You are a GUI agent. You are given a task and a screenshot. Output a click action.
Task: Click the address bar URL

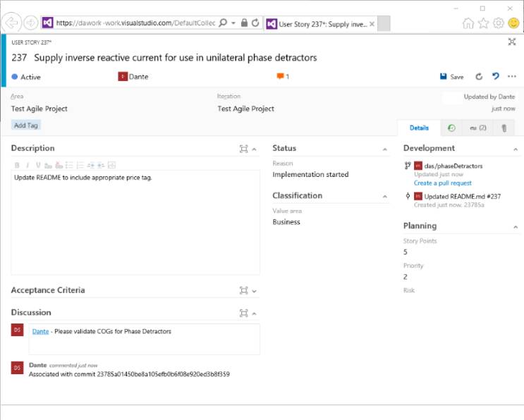(135, 23)
